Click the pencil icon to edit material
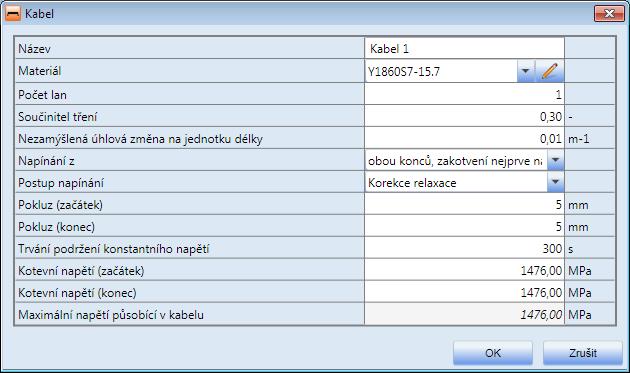Viewport: 630px width, 373px height. coord(550,71)
